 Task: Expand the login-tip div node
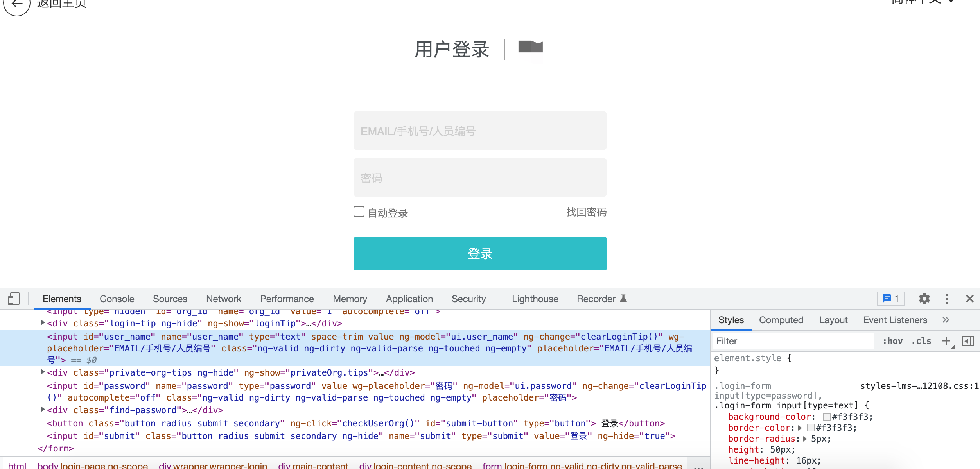pyautogui.click(x=43, y=323)
